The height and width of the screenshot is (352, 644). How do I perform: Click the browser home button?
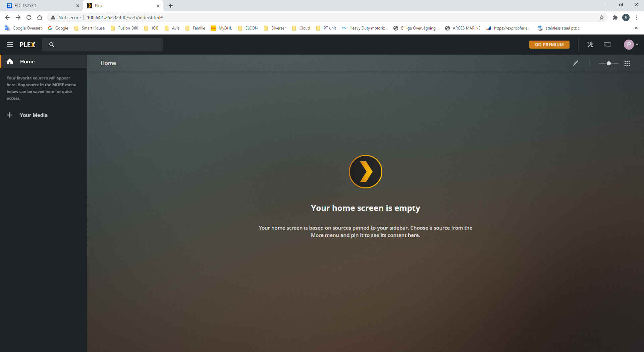tap(40, 17)
